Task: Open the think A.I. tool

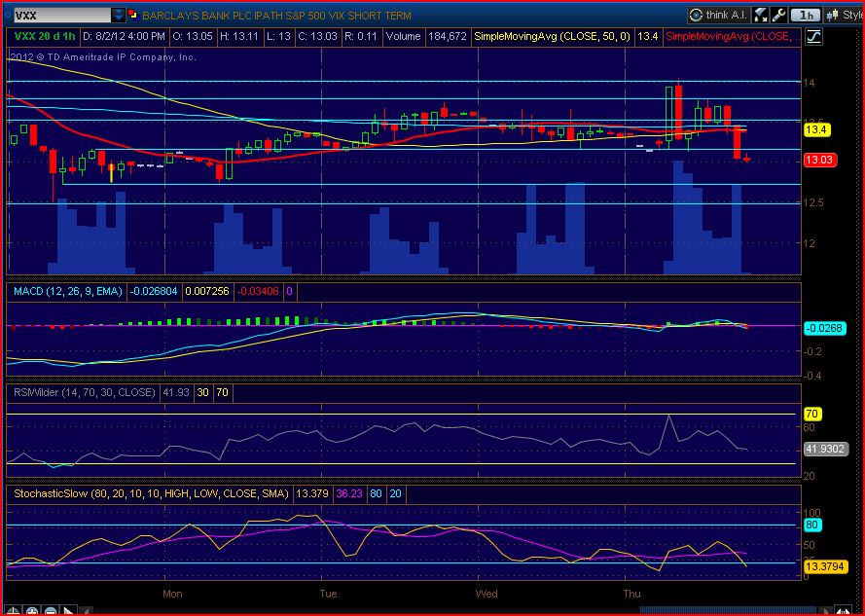Action: (x=719, y=15)
